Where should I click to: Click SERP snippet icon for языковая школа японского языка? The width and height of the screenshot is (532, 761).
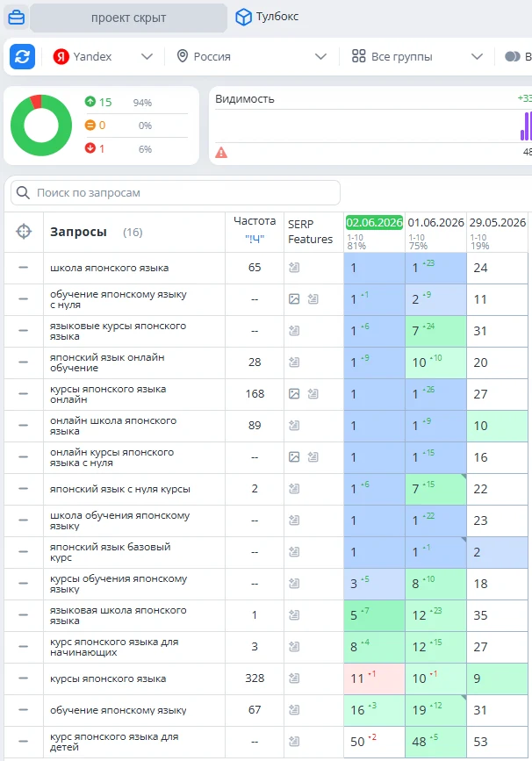point(294,615)
